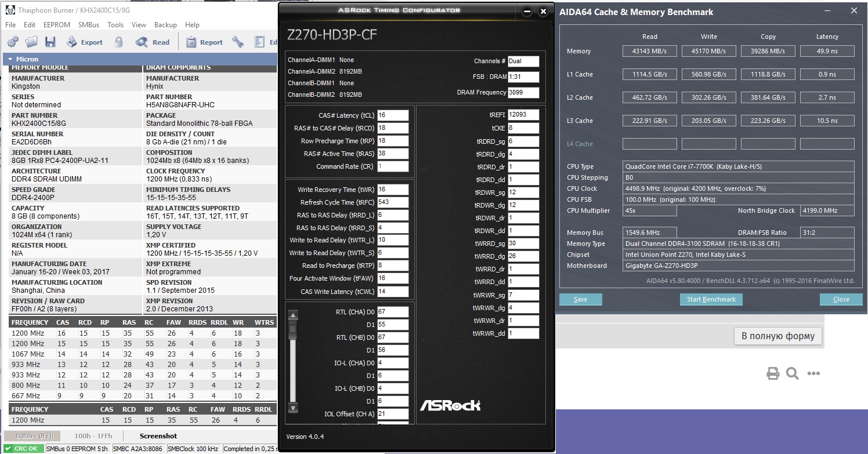
Task: Click the Close button in AIDA64
Action: (x=841, y=299)
